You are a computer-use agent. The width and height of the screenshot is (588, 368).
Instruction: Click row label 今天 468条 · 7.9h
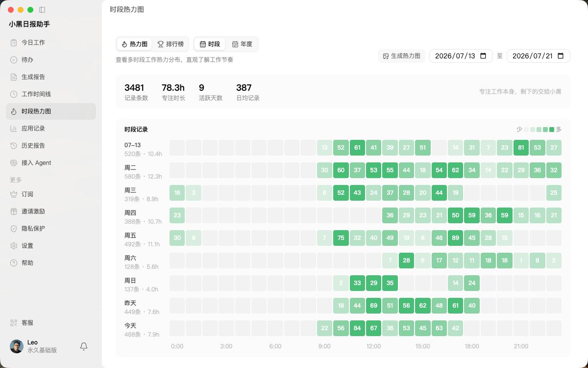click(142, 330)
